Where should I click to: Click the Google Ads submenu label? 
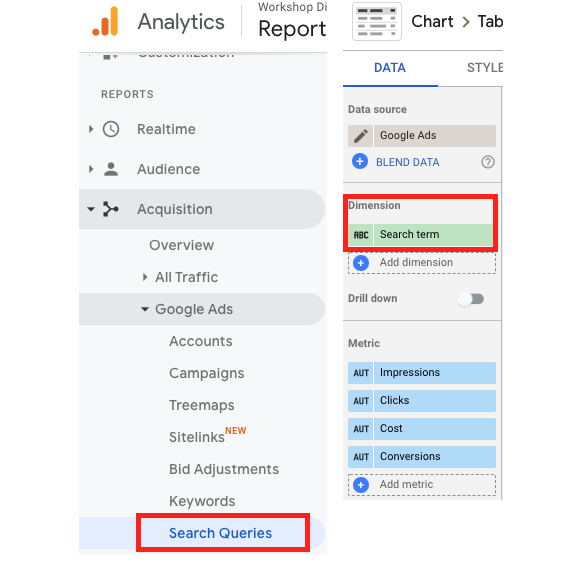coord(194,310)
